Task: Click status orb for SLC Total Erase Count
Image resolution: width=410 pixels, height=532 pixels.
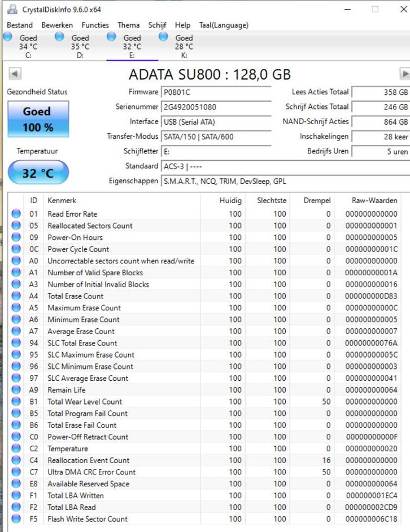Action: pos(16,342)
